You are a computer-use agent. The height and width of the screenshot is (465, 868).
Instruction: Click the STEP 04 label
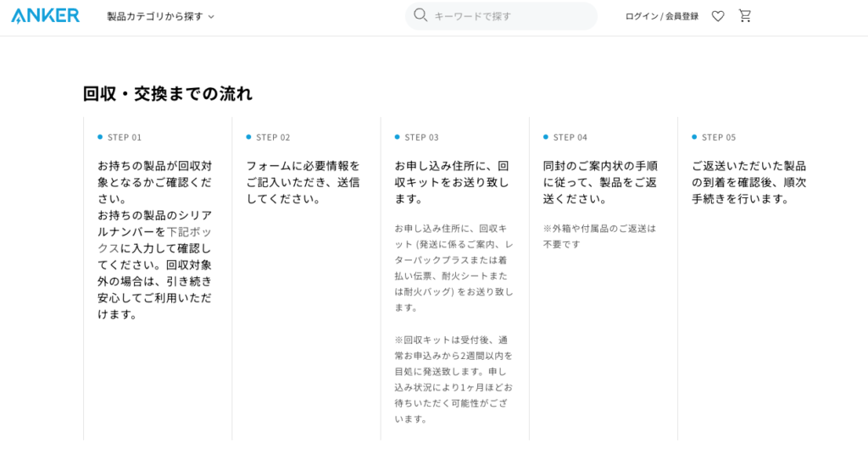click(570, 137)
